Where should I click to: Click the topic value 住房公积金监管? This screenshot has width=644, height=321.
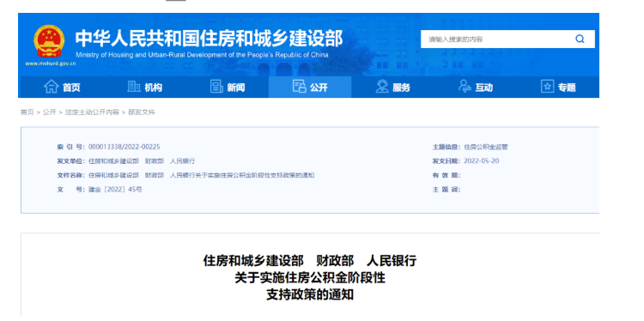[x=486, y=147]
